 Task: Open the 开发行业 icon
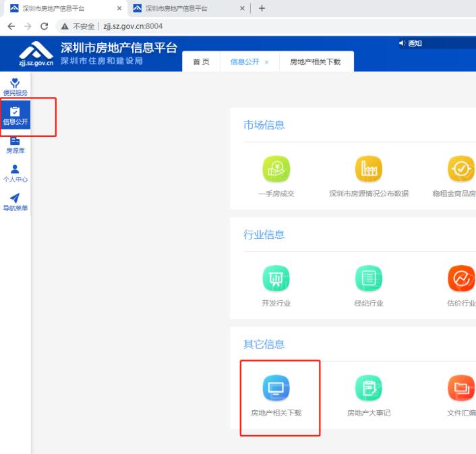pyautogui.click(x=276, y=279)
